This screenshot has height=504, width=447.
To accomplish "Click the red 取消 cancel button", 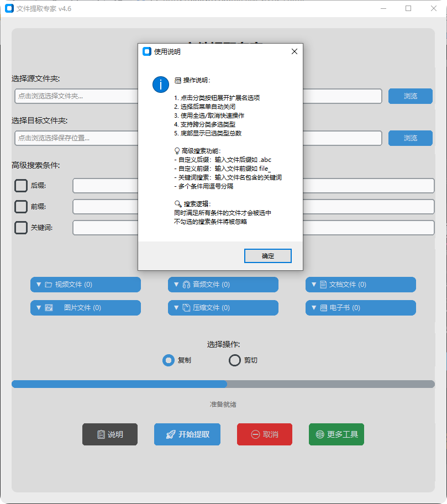I will coord(265,434).
